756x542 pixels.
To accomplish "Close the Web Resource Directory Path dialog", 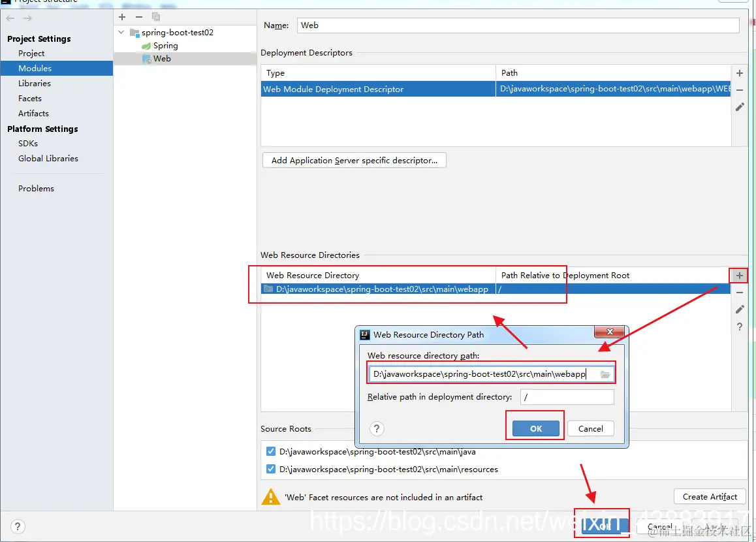I will click(x=609, y=332).
